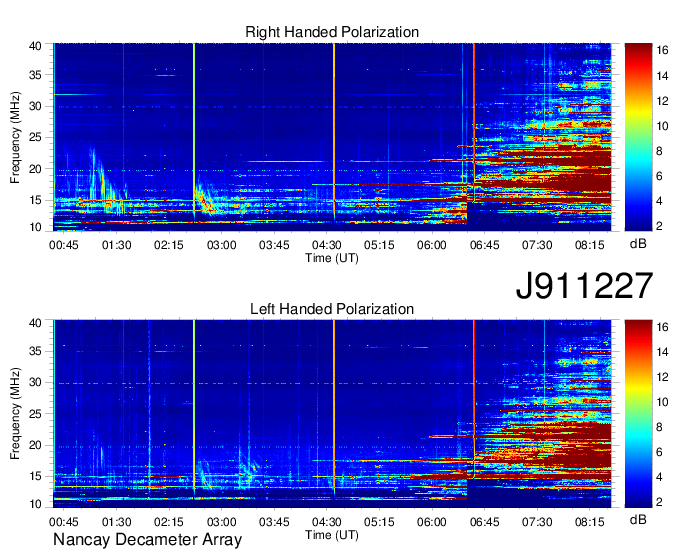Click Frequency (MHz) axis label of Right Handed plot

[x=15, y=137]
